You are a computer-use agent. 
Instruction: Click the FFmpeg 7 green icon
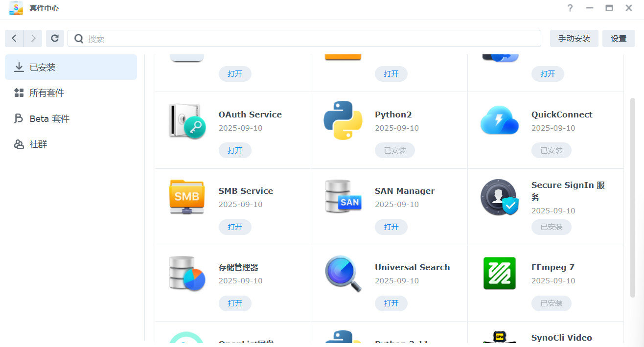499,273
